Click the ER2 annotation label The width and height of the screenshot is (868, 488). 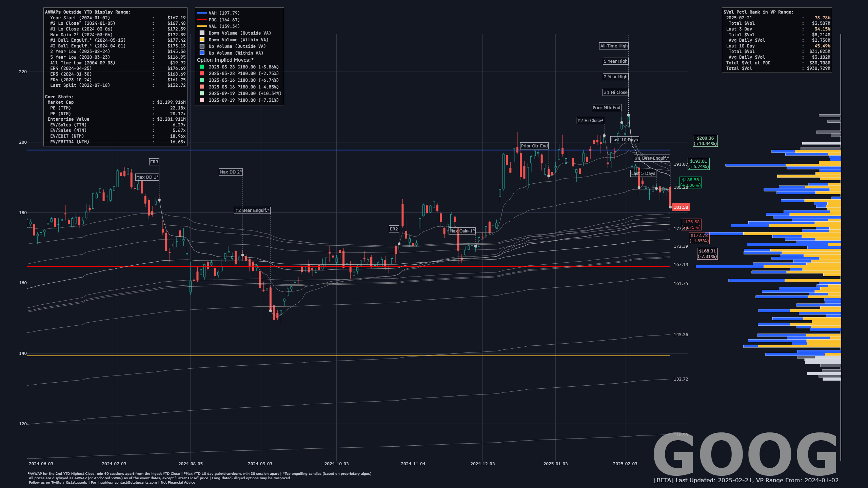click(x=394, y=229)
